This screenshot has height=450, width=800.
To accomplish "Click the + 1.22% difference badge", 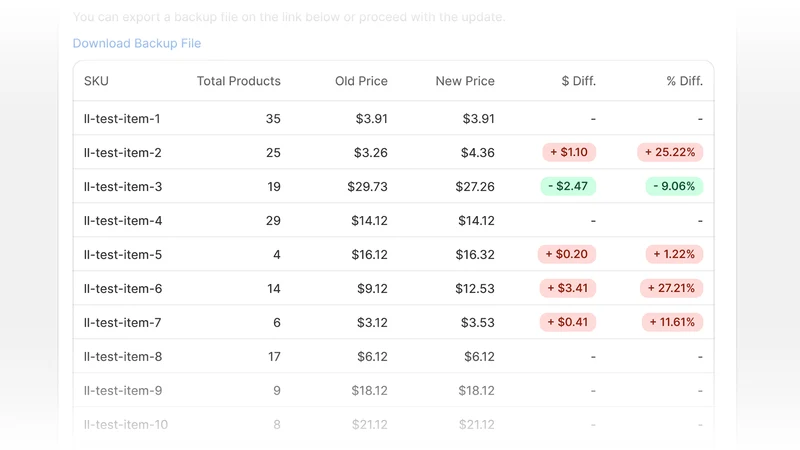I will (x=674, y=254).
